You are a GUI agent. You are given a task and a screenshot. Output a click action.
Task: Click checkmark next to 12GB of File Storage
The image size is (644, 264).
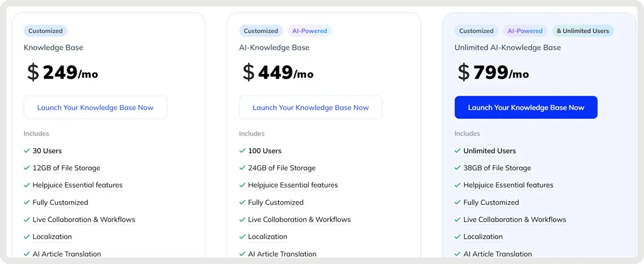(x=27, y=168)
